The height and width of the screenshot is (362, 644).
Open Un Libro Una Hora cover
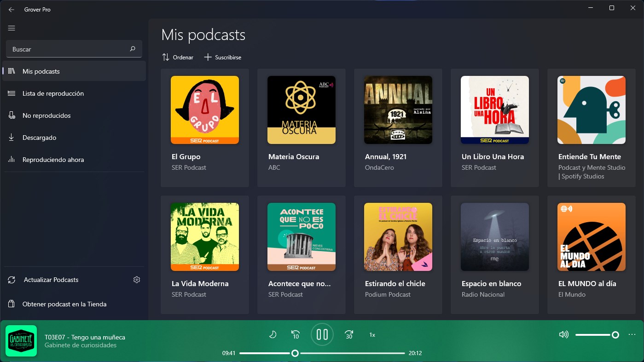tap(495, 110)
